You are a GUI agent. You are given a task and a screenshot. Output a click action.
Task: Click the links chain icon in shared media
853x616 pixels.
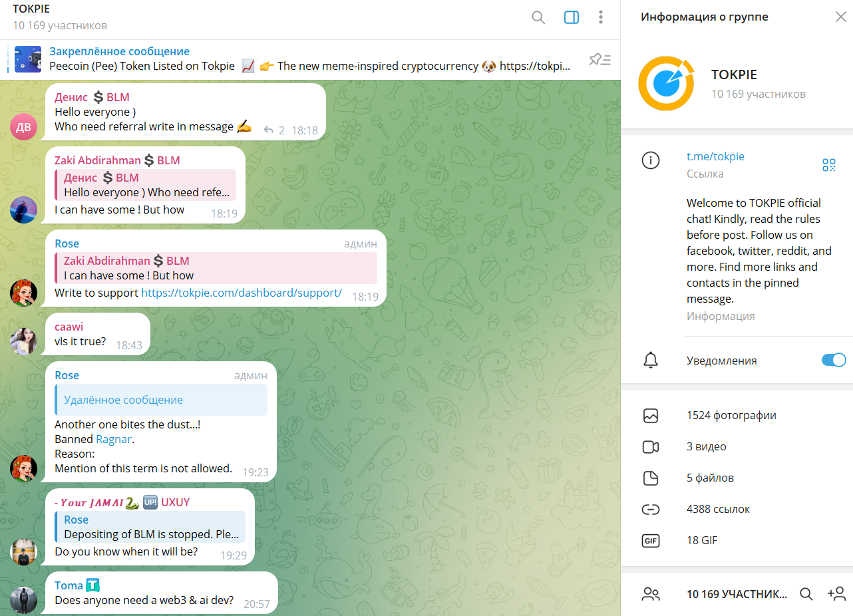(650, 510)
